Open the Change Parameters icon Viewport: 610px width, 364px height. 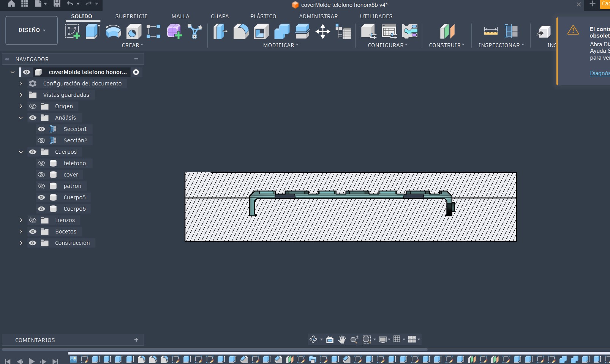pyautogui.click(x=343, y=32)
